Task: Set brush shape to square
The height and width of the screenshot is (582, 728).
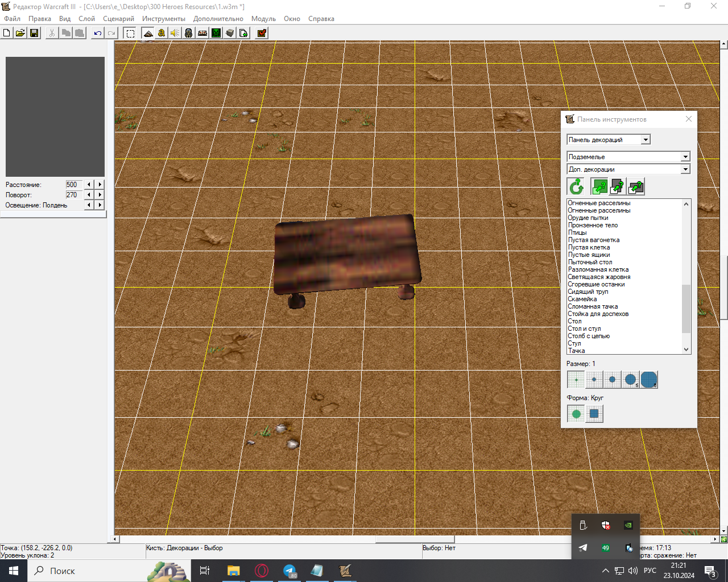Action: pyautogui.click(x=594, y=414)
